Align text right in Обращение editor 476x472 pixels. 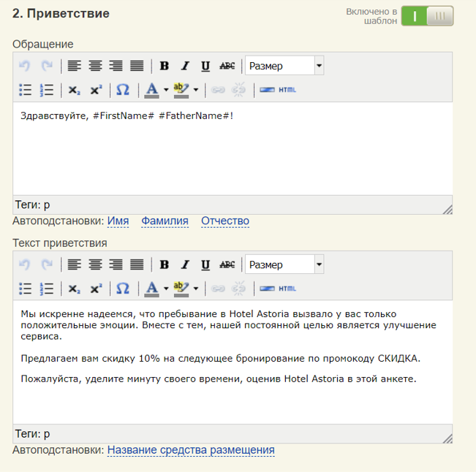(116, 66)
